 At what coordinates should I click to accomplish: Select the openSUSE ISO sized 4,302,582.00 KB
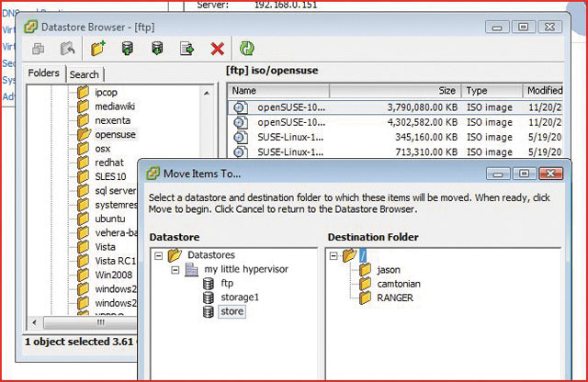pos(395,122)
